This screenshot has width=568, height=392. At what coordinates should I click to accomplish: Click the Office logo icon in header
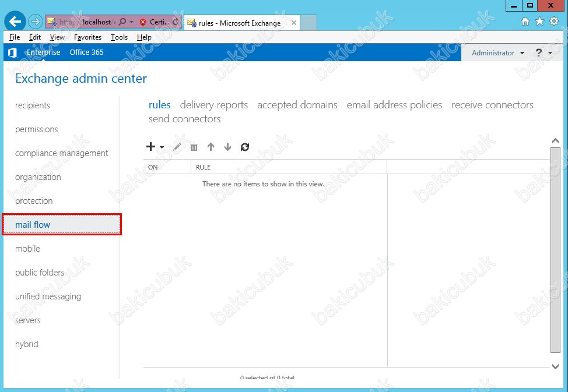coord(12,53)
